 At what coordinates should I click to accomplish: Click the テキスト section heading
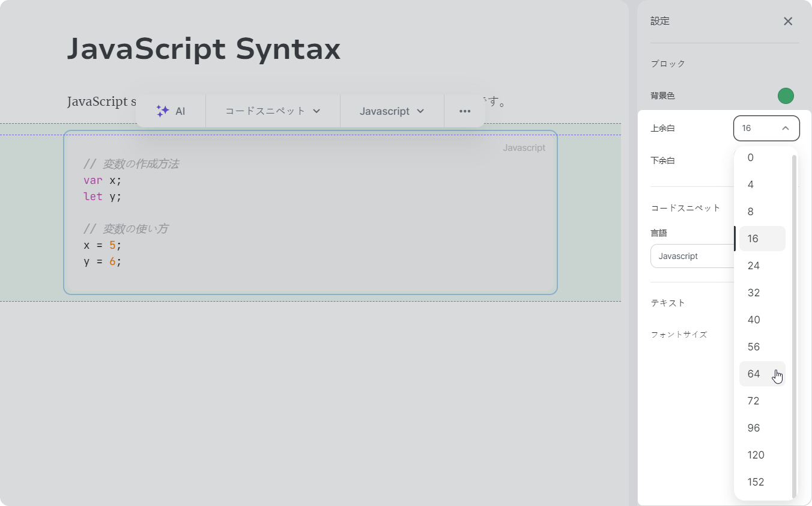[668, 303]
